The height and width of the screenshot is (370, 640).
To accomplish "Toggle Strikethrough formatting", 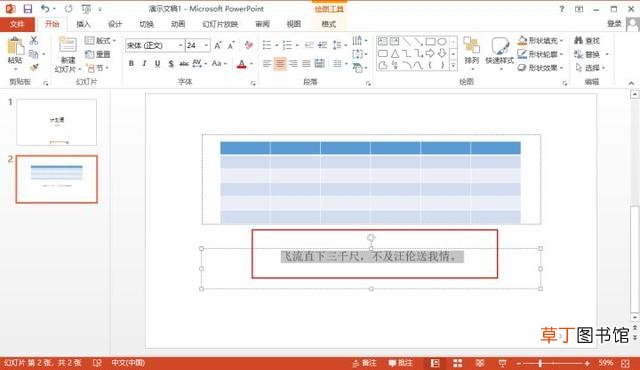I will click(184, 64).
